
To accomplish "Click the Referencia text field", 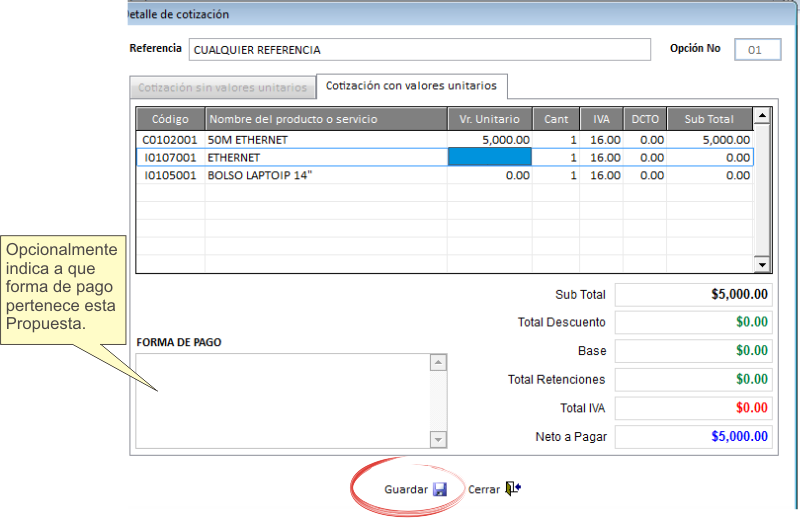I will click(419, 50).
